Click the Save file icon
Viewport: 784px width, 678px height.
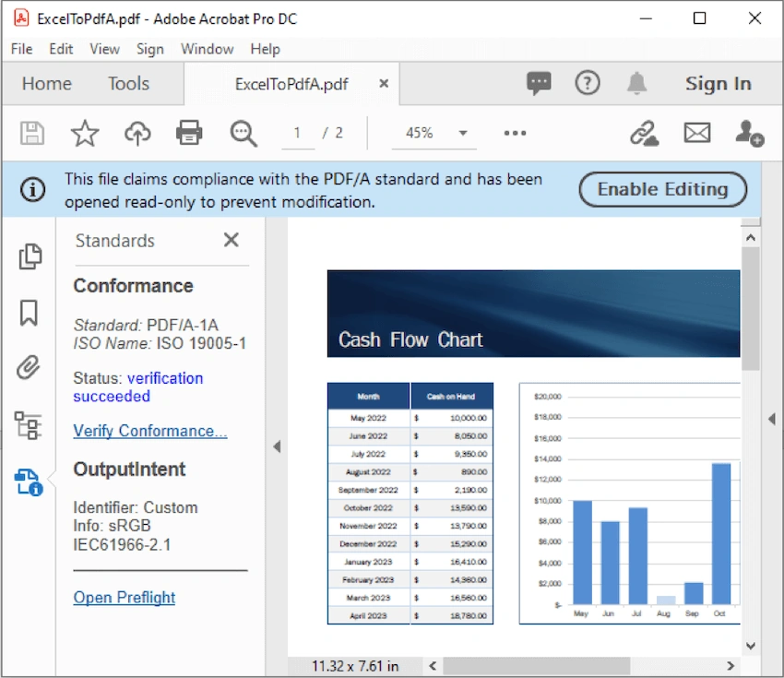point(32,134)
